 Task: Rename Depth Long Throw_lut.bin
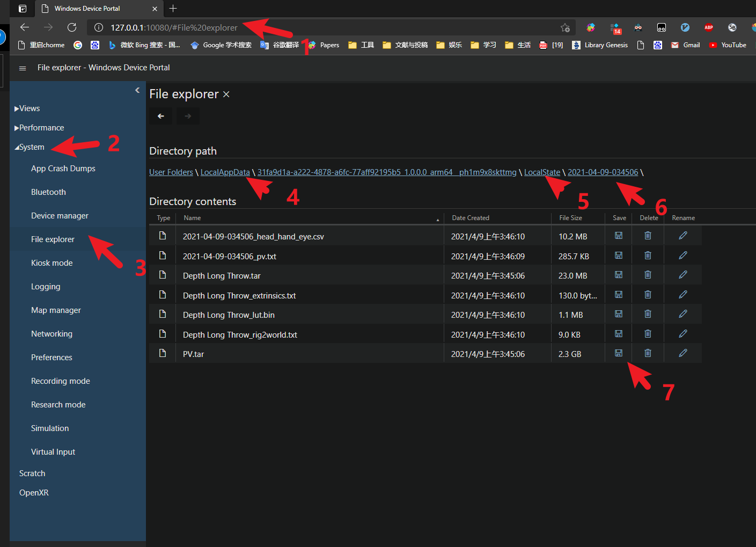(x=682, y=314)
